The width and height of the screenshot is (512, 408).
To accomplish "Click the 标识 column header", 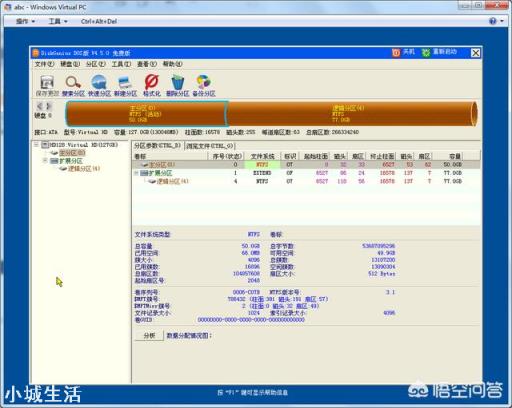I will [290, 156].
